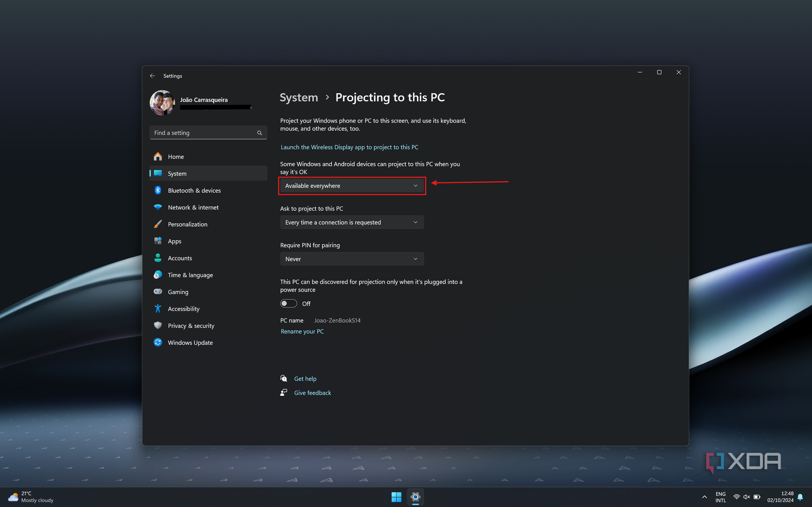Screen dimensions: 812x507
Task: Click the Settings gear icon on taskbar
Action: pyautogui.click(x=415, y=497)
